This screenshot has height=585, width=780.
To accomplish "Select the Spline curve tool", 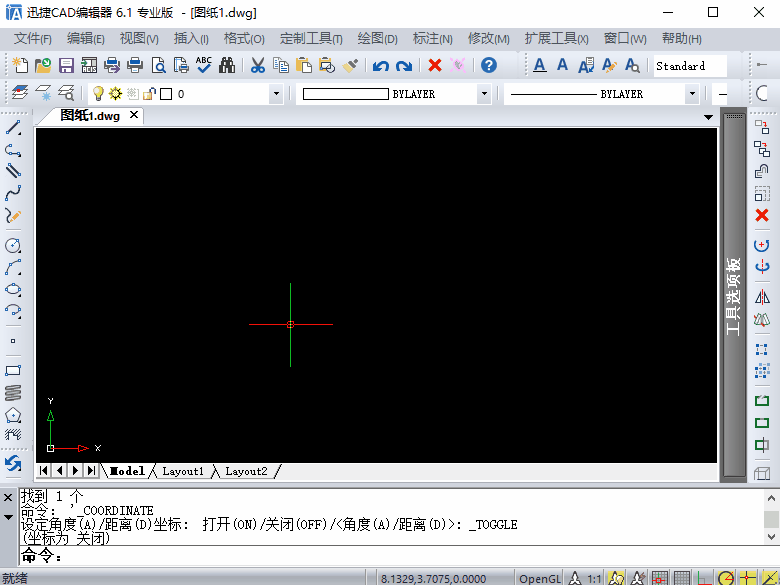I will pyautogui.click(x=13, y=193).
